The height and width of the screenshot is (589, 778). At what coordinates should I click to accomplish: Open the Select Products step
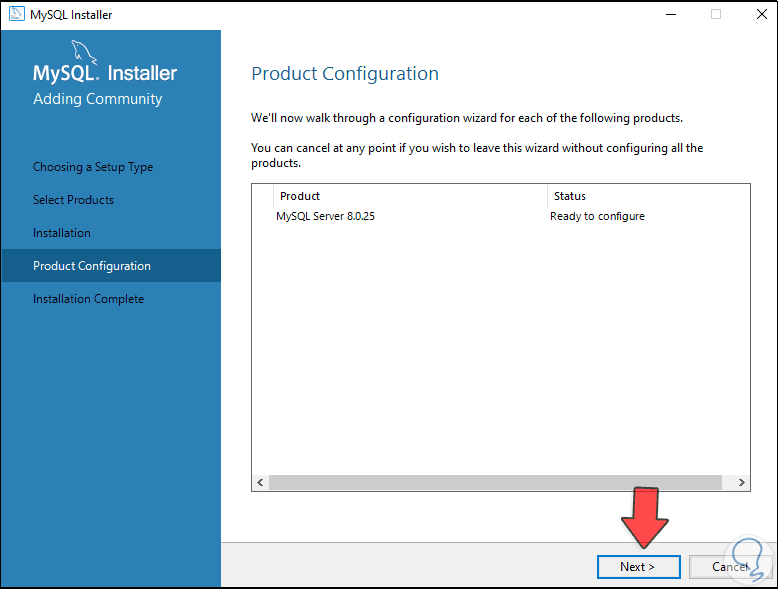pyautogui.click(x=73, y=200)
